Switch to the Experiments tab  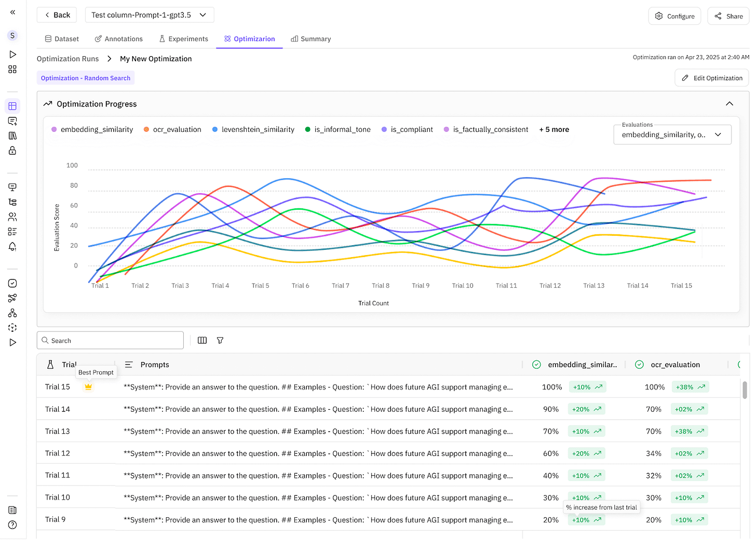tap(184, 38)
